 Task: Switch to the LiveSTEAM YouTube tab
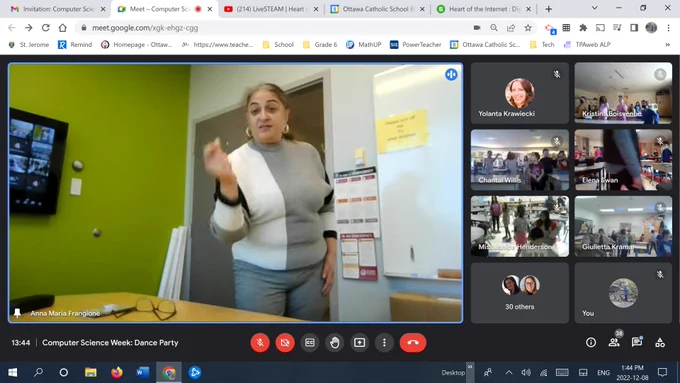coord(271,9)
